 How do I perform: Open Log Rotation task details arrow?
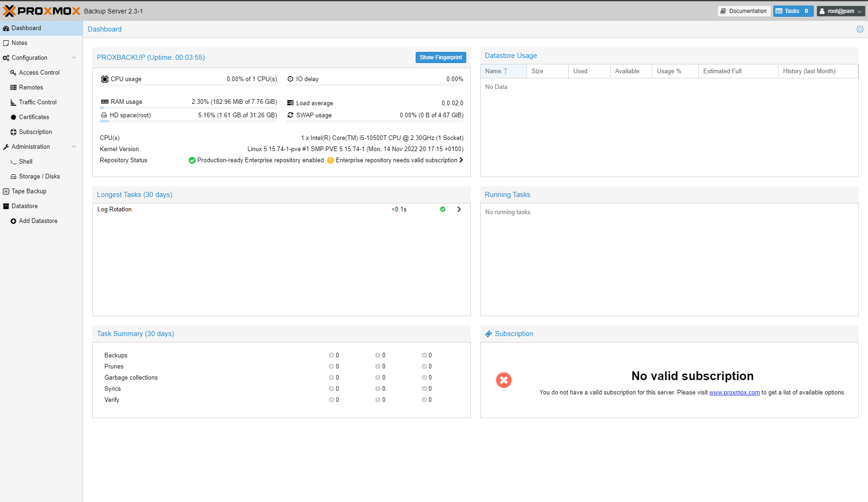(459, 210)
